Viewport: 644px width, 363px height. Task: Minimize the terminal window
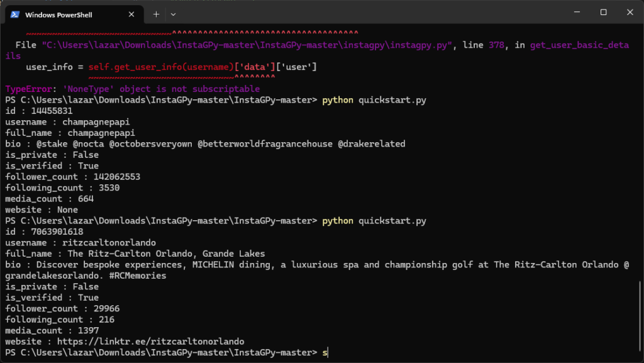[x=575, y=13]
